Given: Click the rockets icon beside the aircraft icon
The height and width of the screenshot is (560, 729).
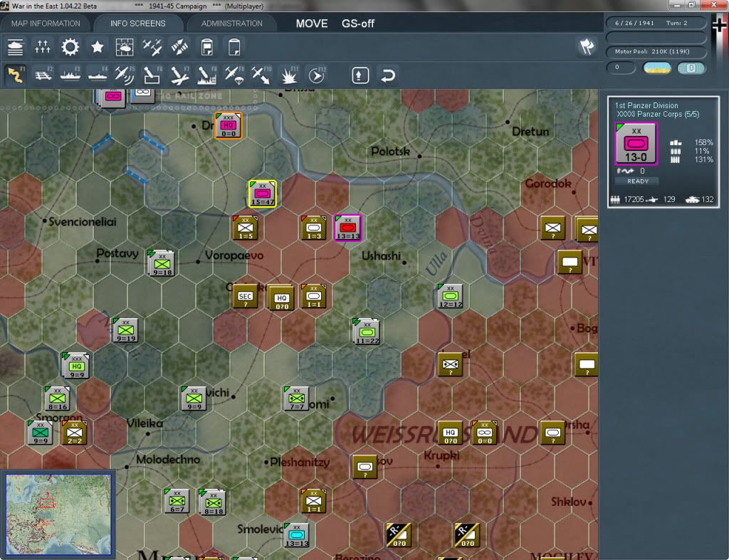Looking at the screenshot, I should pos(179,47).
